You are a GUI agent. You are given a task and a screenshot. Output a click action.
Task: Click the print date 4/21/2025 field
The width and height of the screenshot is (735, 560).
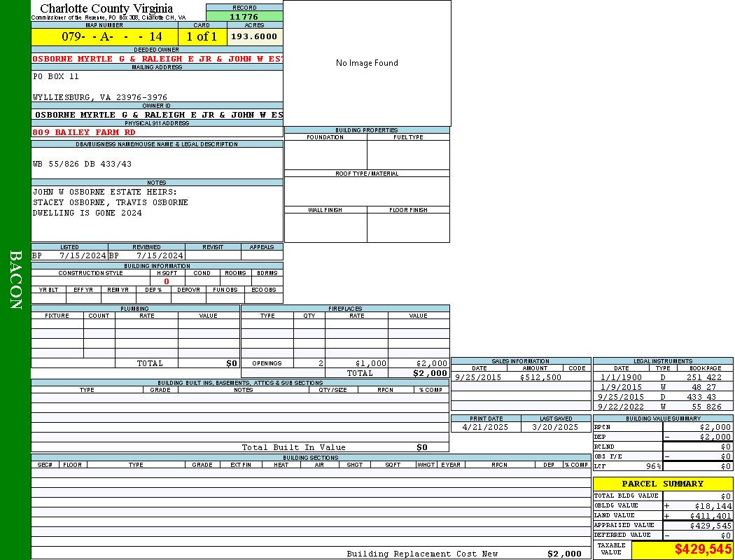(486, 427)
